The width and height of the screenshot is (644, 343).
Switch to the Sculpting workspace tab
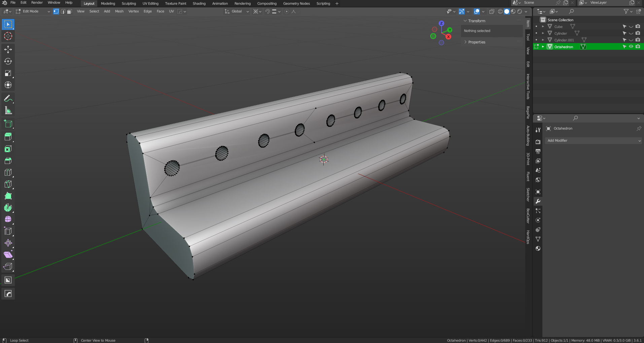click(129, 3)
